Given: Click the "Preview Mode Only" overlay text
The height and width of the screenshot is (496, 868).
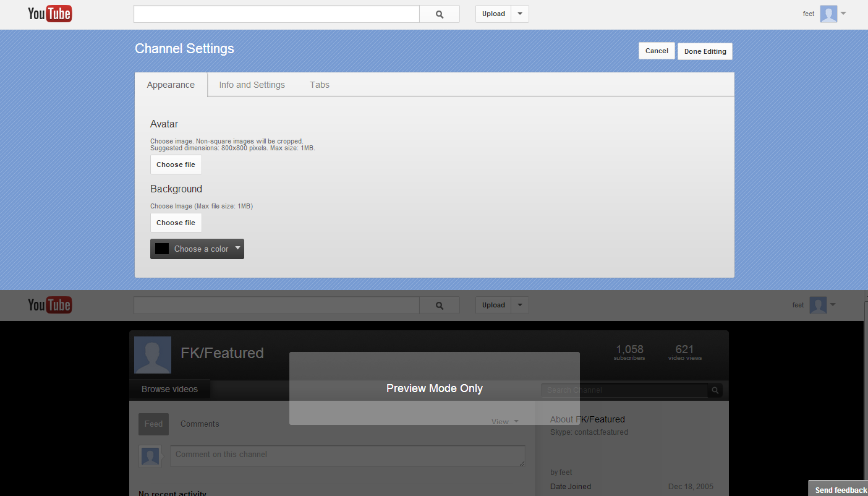Looking at the screenshot, I should [435, 388].
